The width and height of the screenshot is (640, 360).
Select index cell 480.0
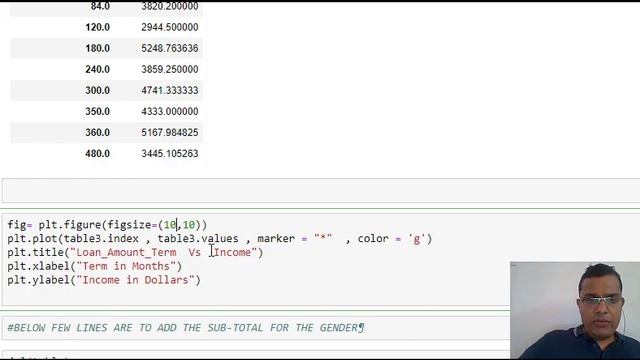pyautogui.click(x=98, y=154)
